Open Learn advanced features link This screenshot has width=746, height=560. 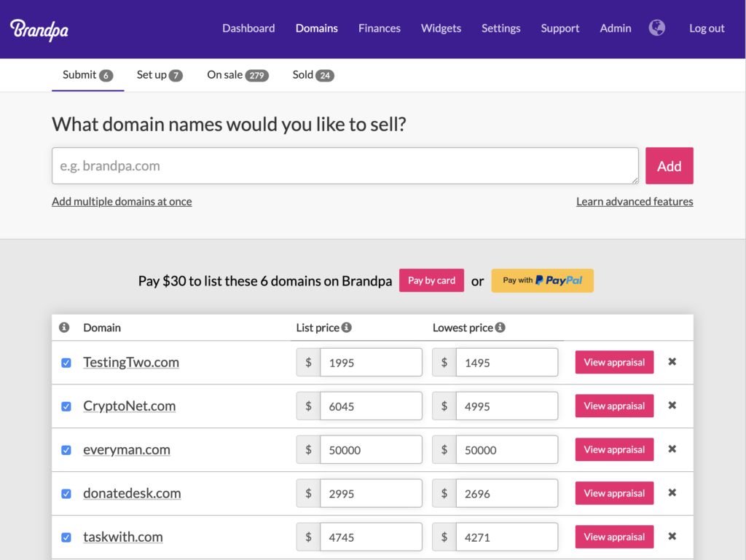(x=635, y=202)
